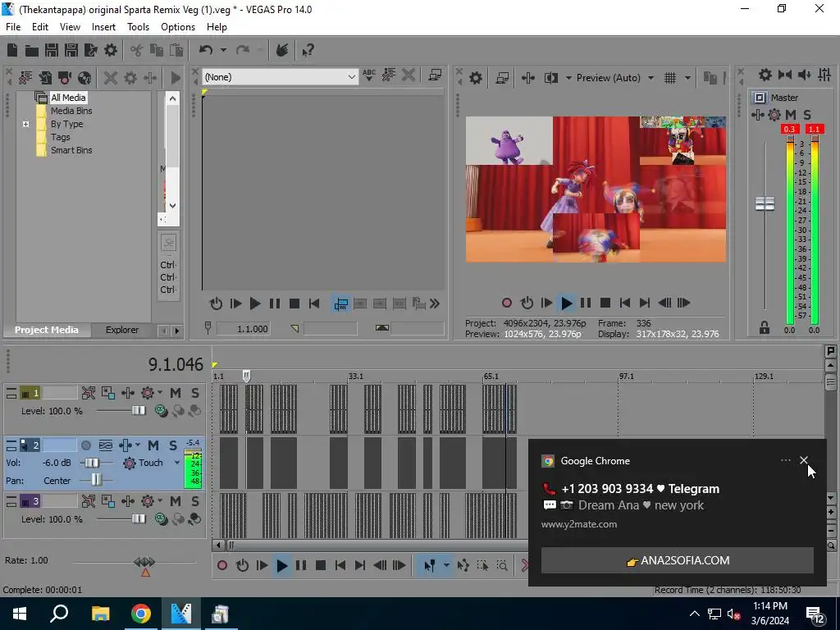Image resolution: width=840 pixels, height=630 pixels.
Task: Dismiss the Google Chrome notification
Action: click(804, 460)
